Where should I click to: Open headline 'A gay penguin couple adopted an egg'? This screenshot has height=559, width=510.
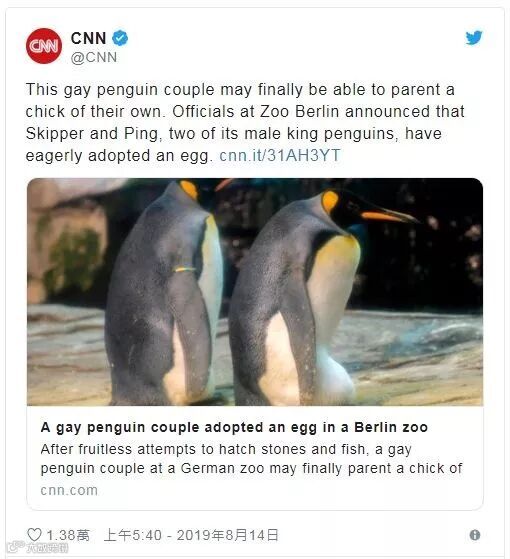(234, 427)
